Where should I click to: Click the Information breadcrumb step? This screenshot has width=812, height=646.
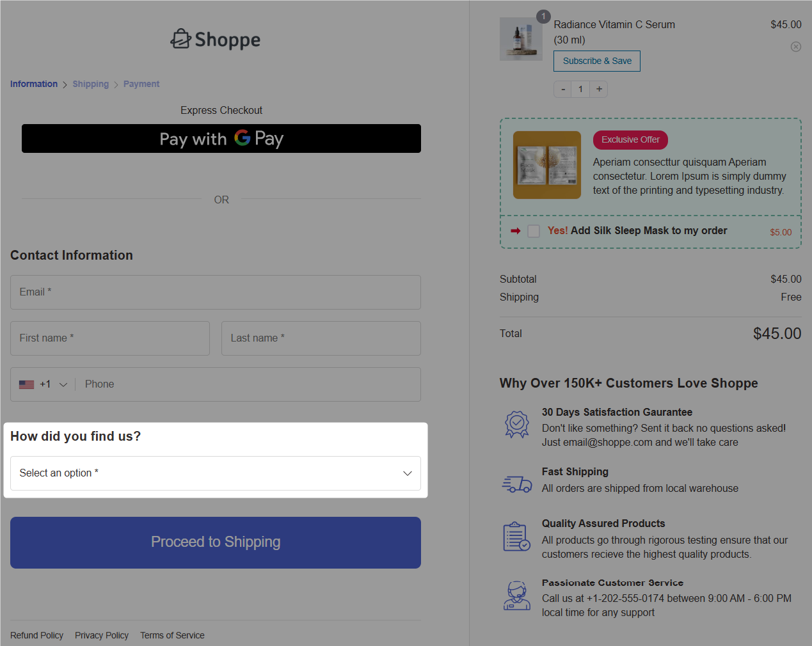click(x=34, y=84)
